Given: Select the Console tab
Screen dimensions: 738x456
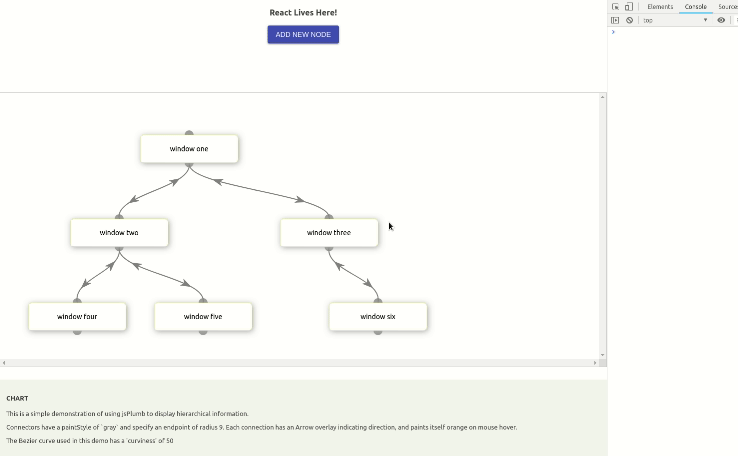Looking at the screenshot, I should coord(695,7).
